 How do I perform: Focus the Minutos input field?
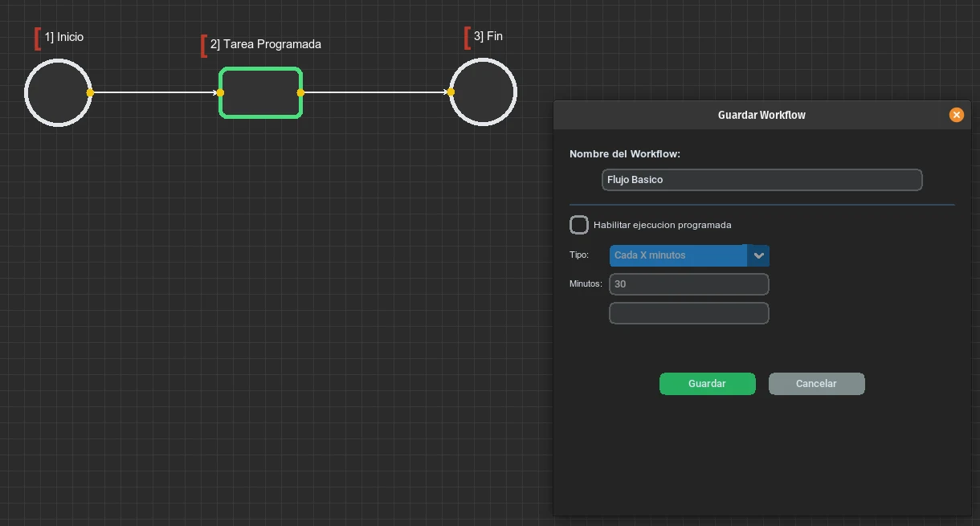coord(689,284)
